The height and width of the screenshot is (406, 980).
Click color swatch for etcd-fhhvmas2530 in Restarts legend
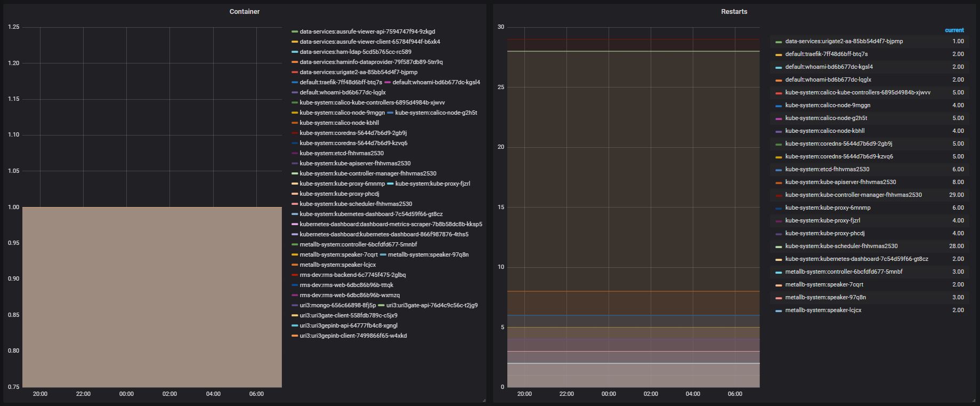pyautogui.click(x=779, y=170)
